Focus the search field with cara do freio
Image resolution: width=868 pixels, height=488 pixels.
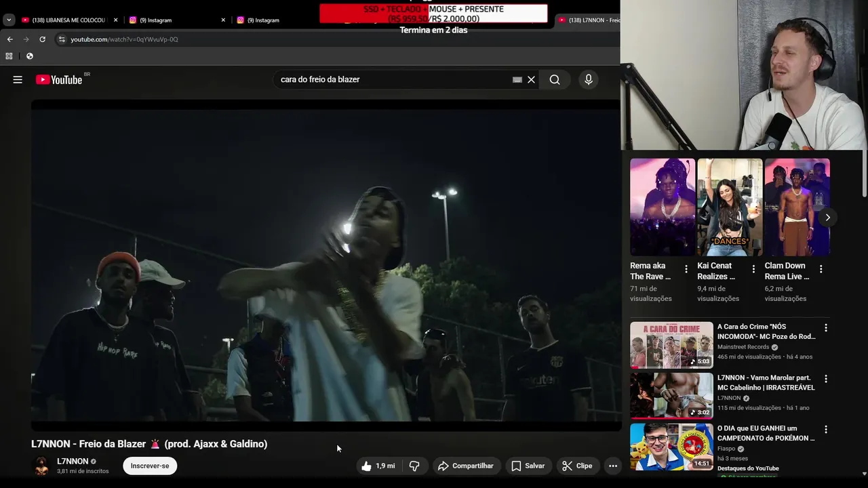pos(393,79)
